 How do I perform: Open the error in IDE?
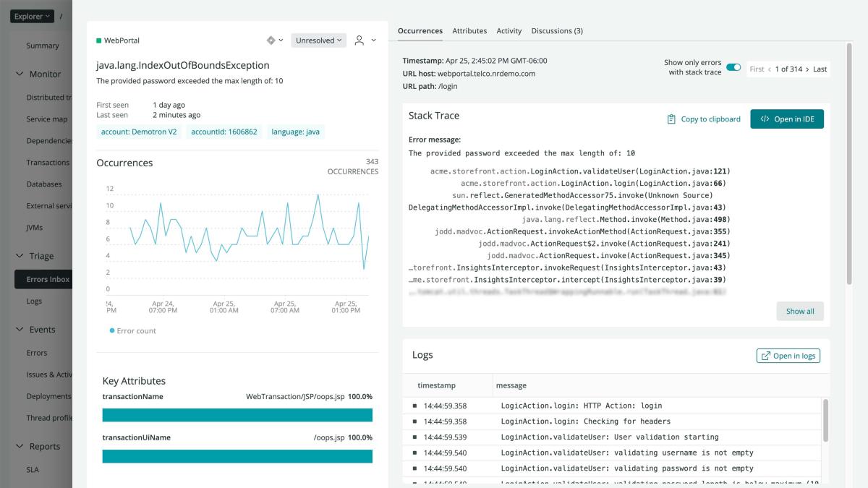pos(787,119)
